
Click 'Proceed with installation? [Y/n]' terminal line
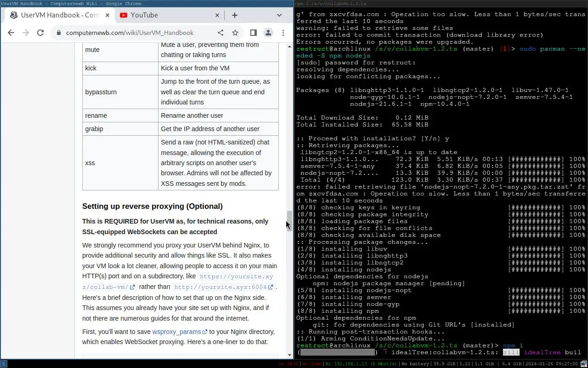[x=373, y=138]
